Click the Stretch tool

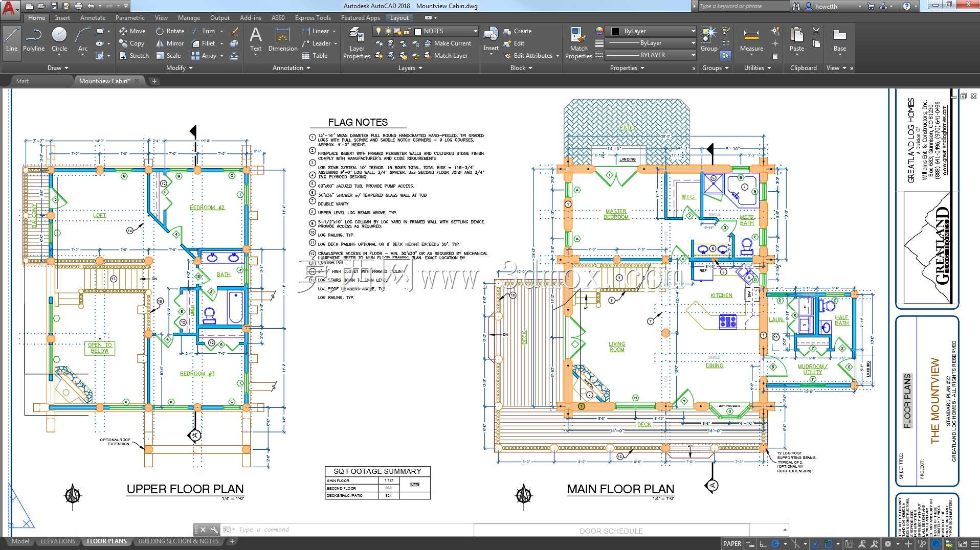(x=134, y=56)
